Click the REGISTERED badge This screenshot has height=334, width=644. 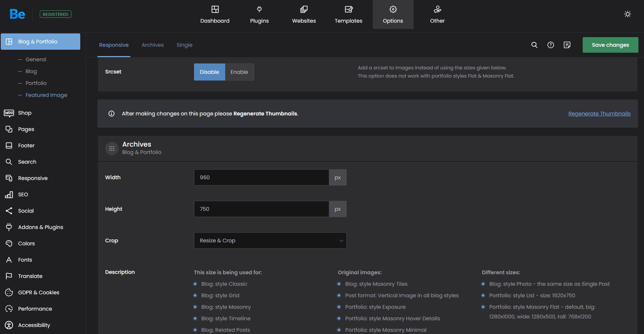click(x=56, y=14)
